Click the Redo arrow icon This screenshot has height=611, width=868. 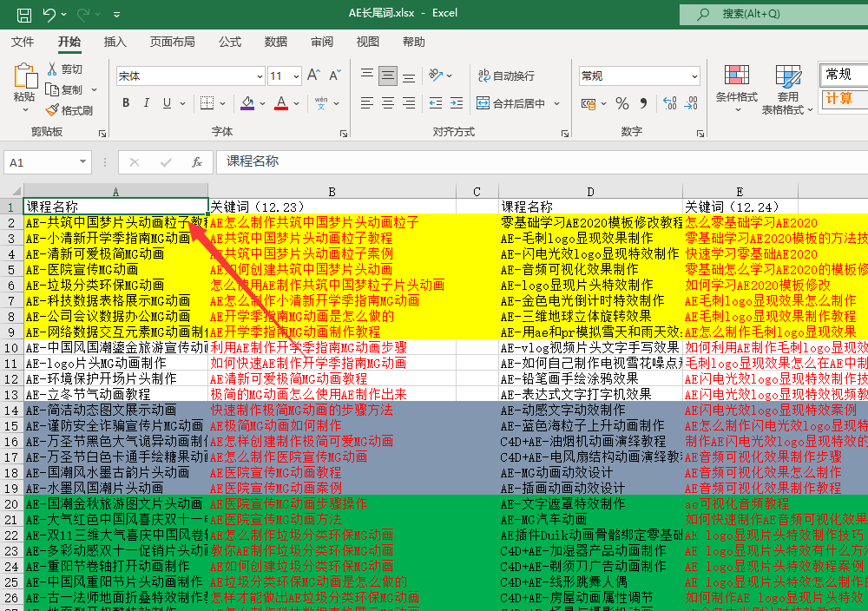pyautogui.click(x=83, y=15)
